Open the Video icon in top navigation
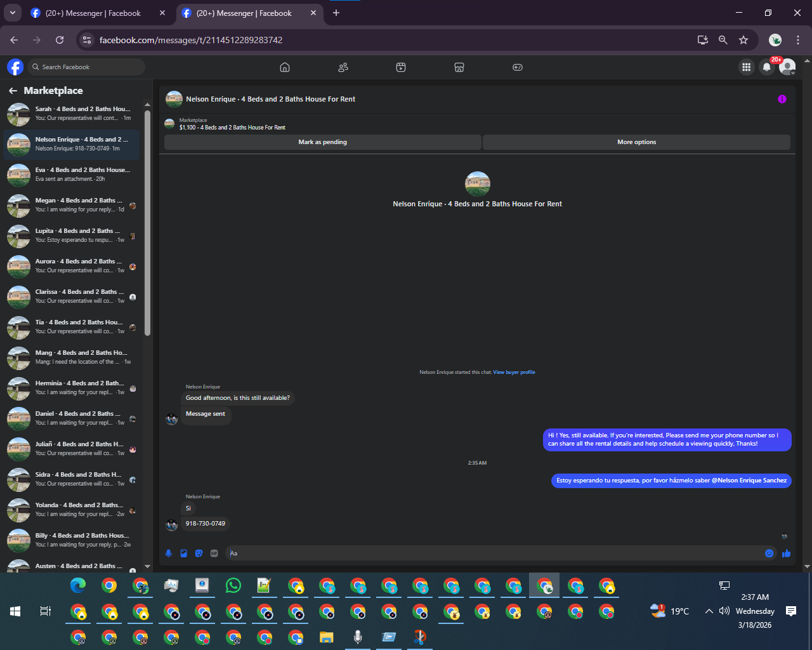 coord(401,67)
